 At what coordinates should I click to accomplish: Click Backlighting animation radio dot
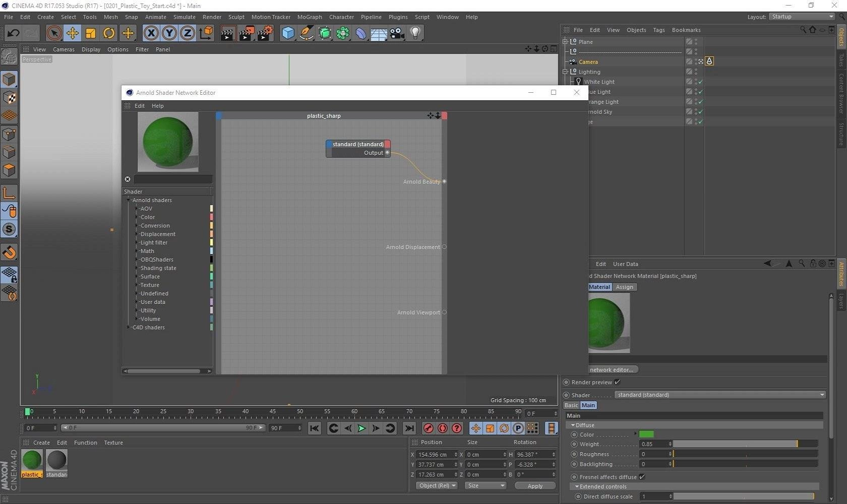pyautogui.click(x=574, y=464)
